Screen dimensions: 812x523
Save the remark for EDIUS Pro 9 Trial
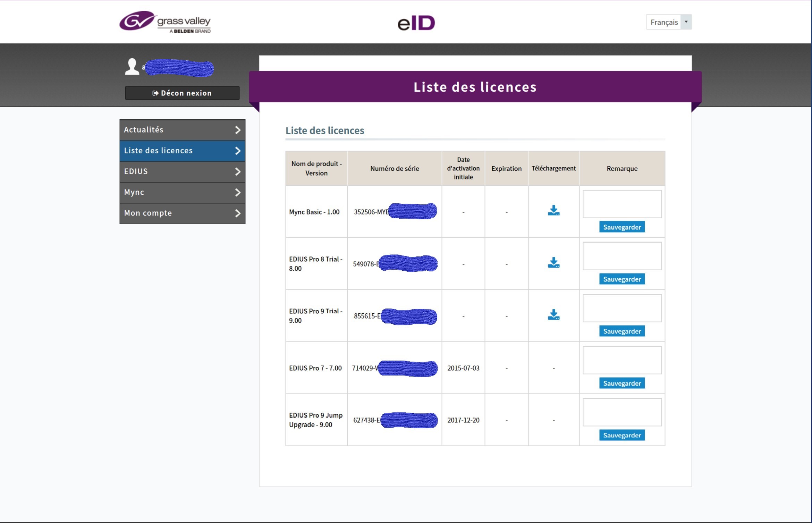tap(622, 331)
